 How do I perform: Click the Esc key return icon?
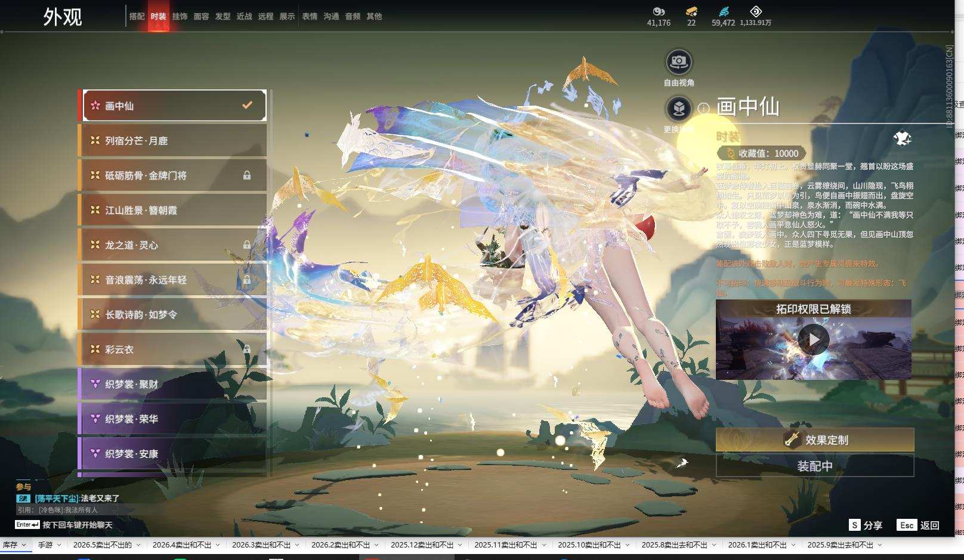point(907,525)
